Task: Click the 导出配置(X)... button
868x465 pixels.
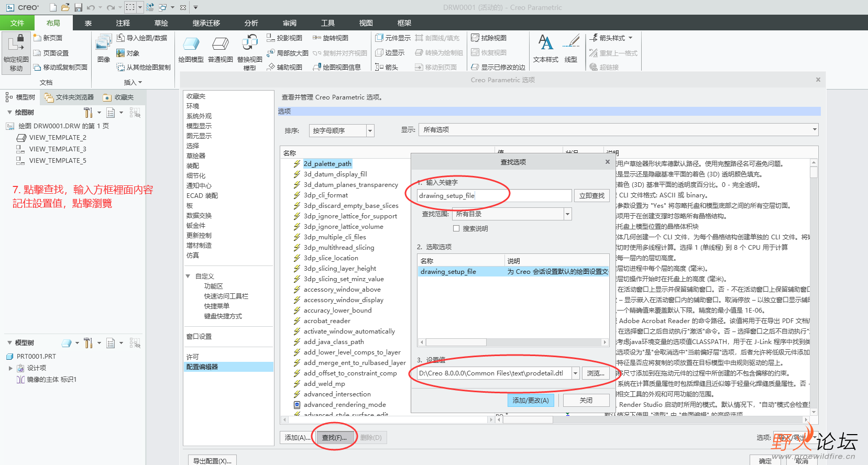Action: (x=212, y=461)
